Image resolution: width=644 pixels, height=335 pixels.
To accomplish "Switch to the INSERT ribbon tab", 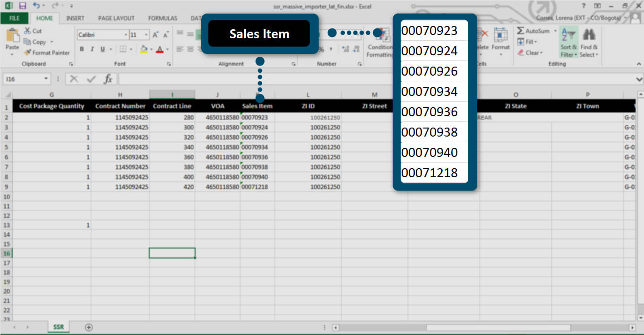I will pos(75,18).
